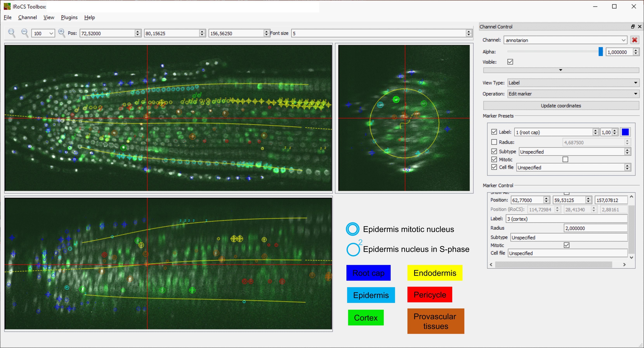The width and height of the screenshot is (644, 348).
Task: Open the Plugins menu
Action: 69,17
